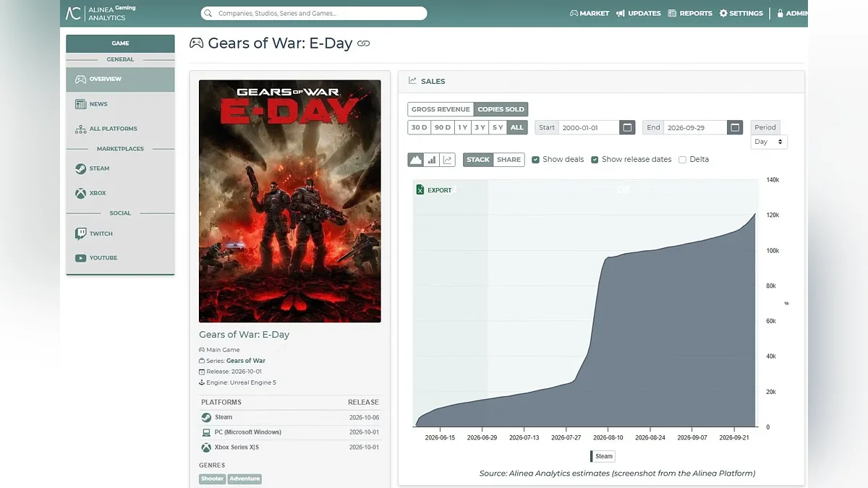
Task: Open the Steam marketplace page
Action: pyautogui.click(x=120, y=168)
